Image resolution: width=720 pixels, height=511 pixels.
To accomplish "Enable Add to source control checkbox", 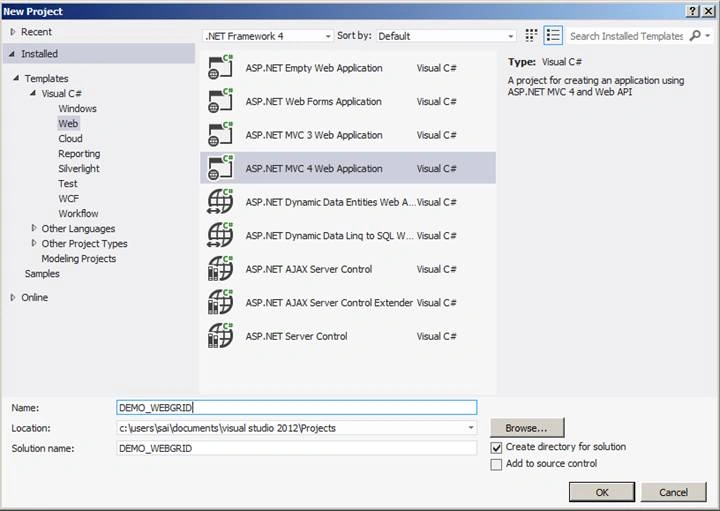I will (x=496, y=464).
